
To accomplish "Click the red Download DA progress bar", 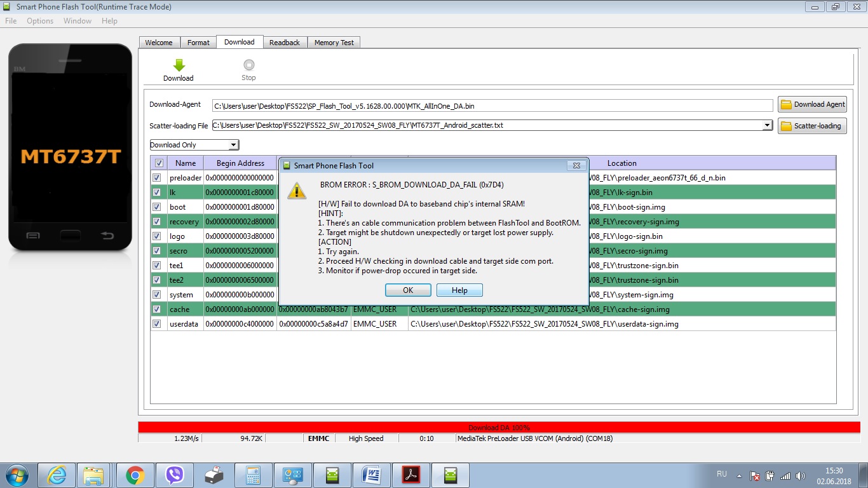I will [499, 428].
